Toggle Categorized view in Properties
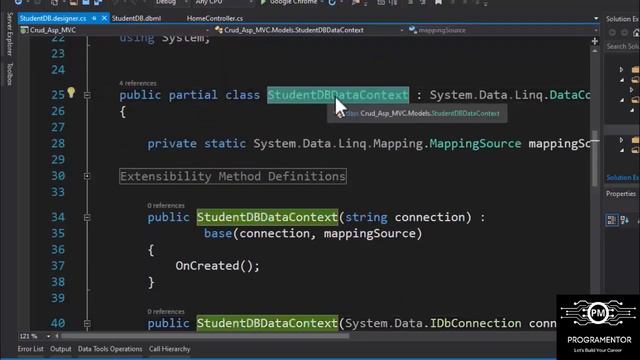This screenshot has width=640, height=360. (612, 220)
